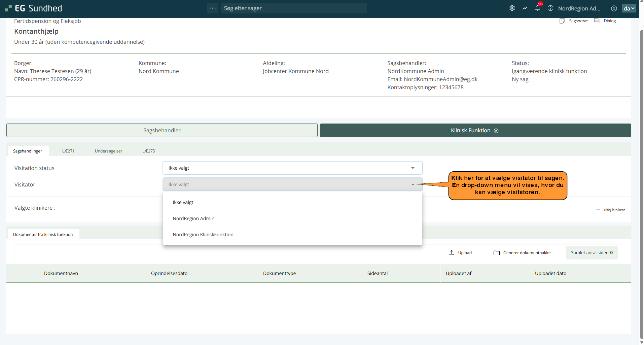This screenshot has height=345, width=644.
Task: Click the Sagsbehandler section button
Action: tap(162, 130)
